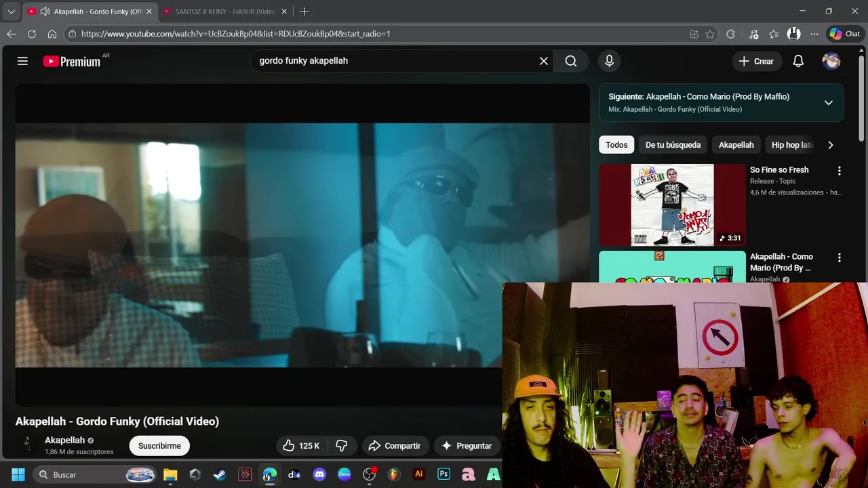Add this page to favorites star
Screen dimensions: 868x488
pyautogui.click(x=710, y=34)
